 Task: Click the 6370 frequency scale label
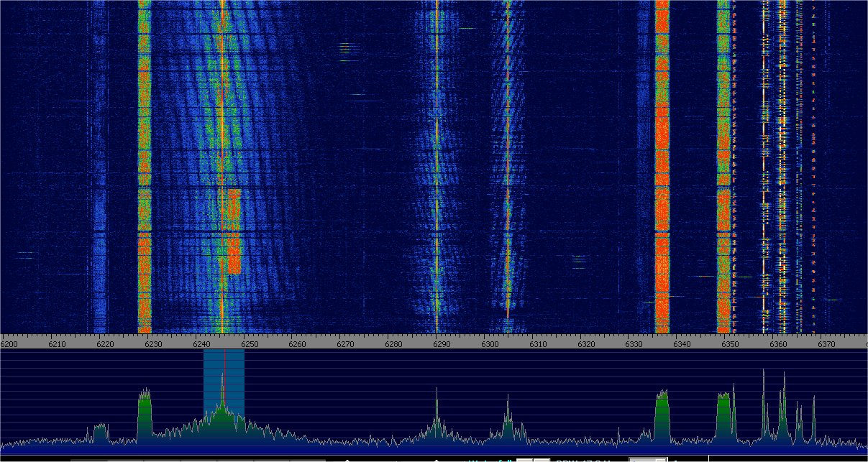coord(826,344)
